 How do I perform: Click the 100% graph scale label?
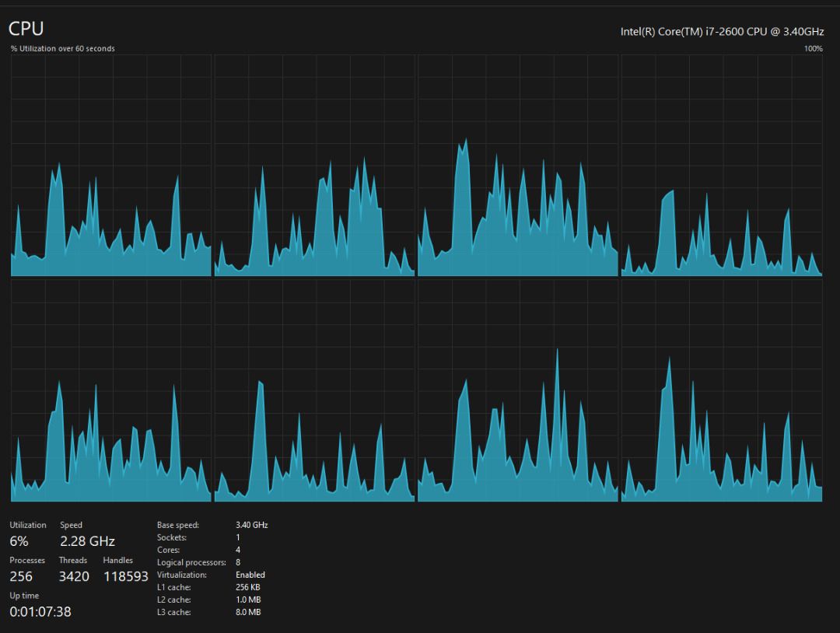813,49
